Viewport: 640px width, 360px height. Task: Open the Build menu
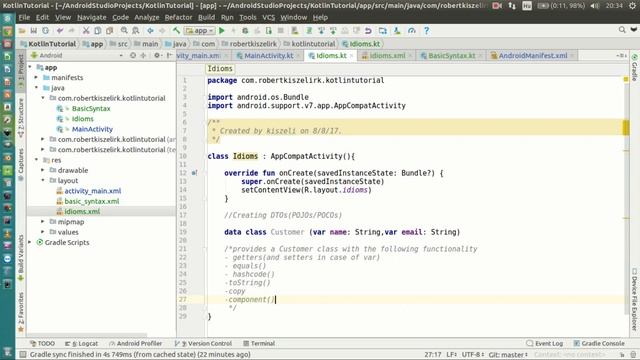(206, 17)
